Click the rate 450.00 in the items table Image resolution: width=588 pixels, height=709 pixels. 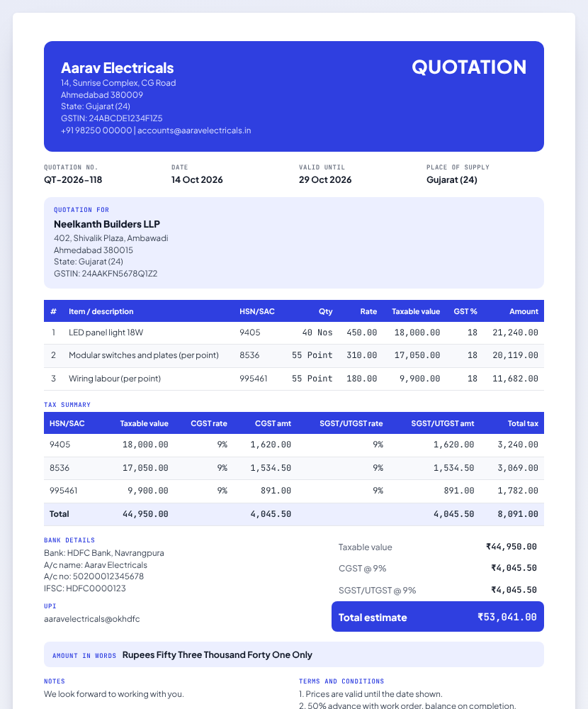(361, 333)
